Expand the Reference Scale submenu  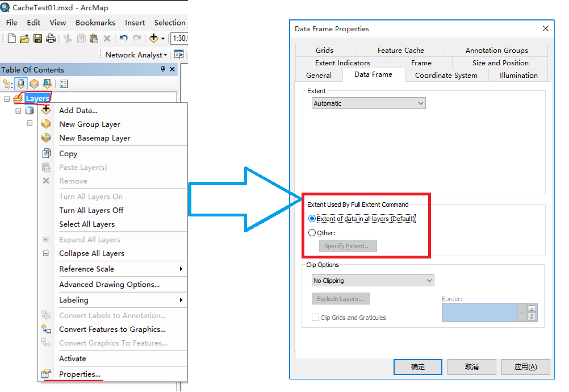coord(112,269)
